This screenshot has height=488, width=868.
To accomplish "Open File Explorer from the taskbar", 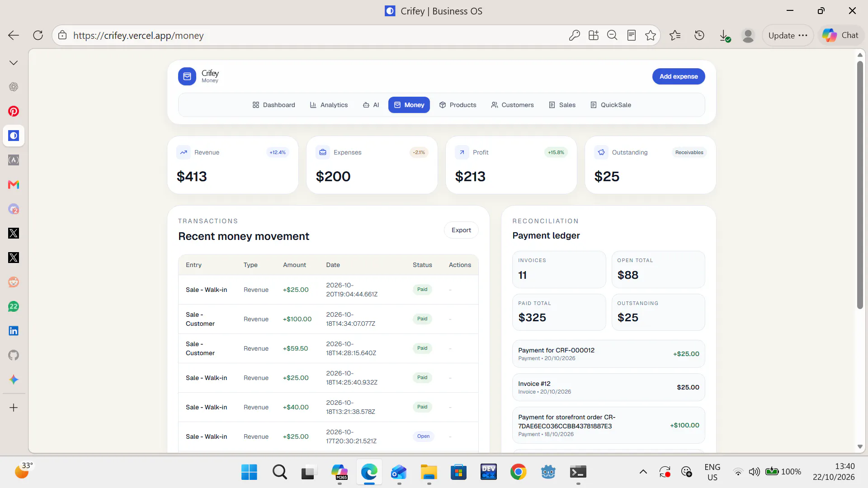I will 429,472.
